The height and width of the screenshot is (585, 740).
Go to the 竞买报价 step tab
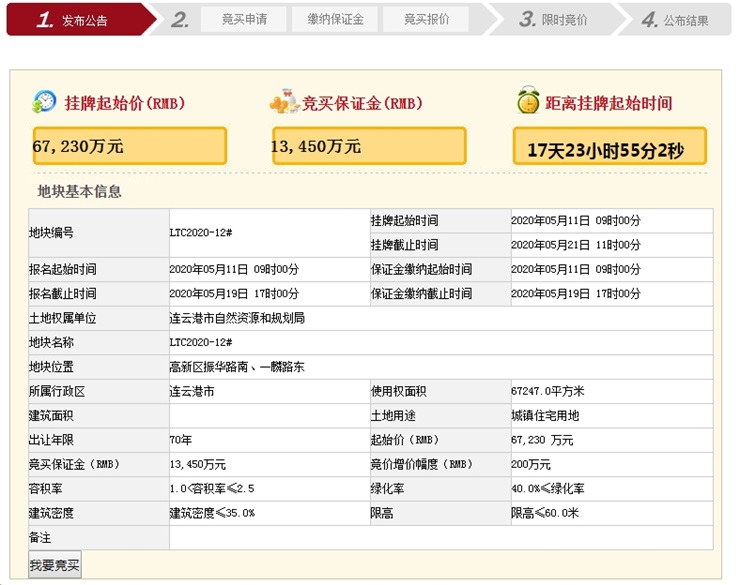tap(426, 19)
